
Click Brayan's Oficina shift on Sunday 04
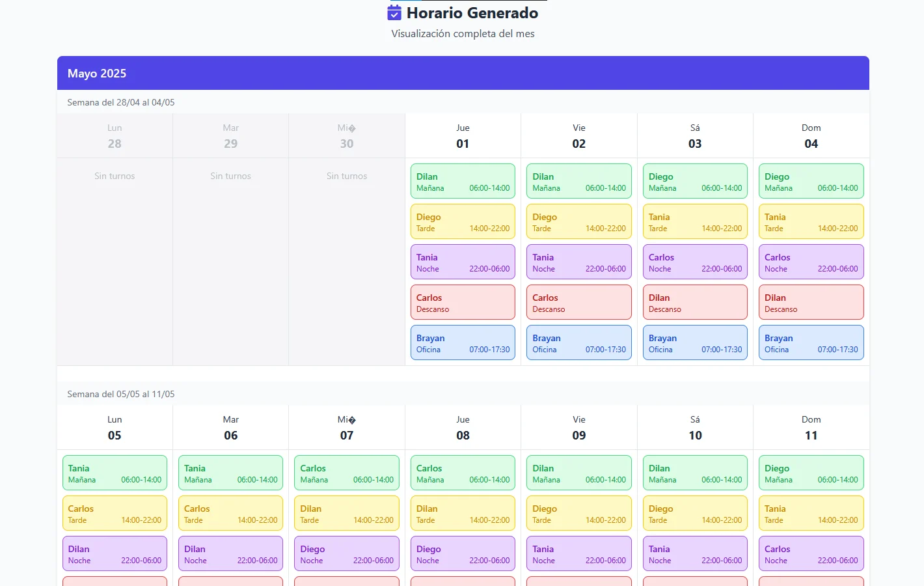pyautogui.click(x=811, y=342)
